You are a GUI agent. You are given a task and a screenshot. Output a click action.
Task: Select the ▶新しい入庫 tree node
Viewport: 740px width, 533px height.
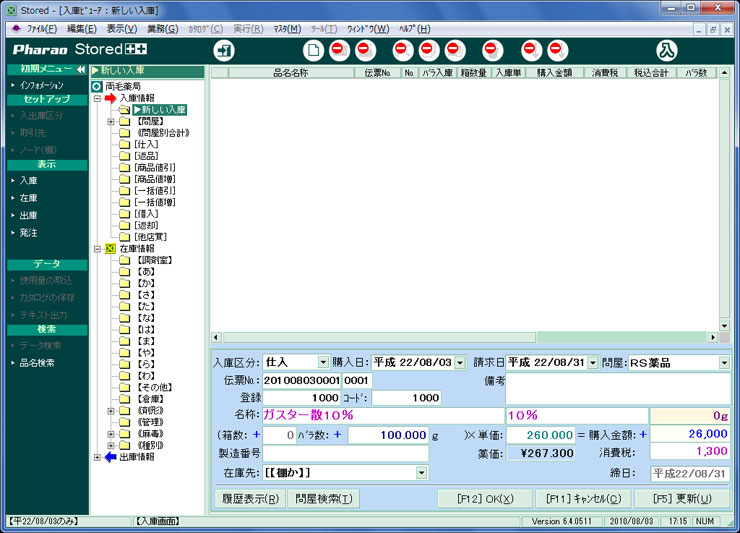pos(160,110)
